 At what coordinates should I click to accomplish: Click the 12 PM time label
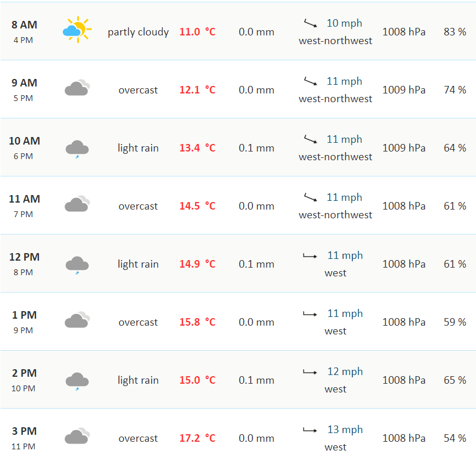pyautogui.click(x=24, y=257)
